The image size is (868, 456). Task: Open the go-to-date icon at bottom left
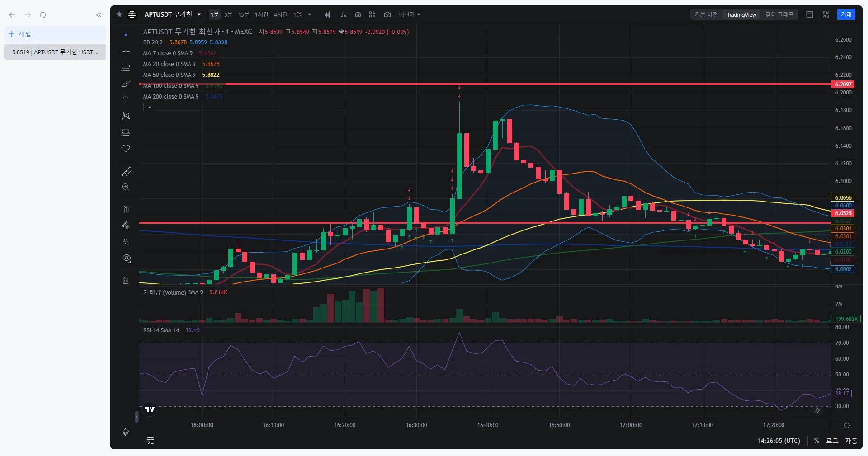tap(151, 441)
